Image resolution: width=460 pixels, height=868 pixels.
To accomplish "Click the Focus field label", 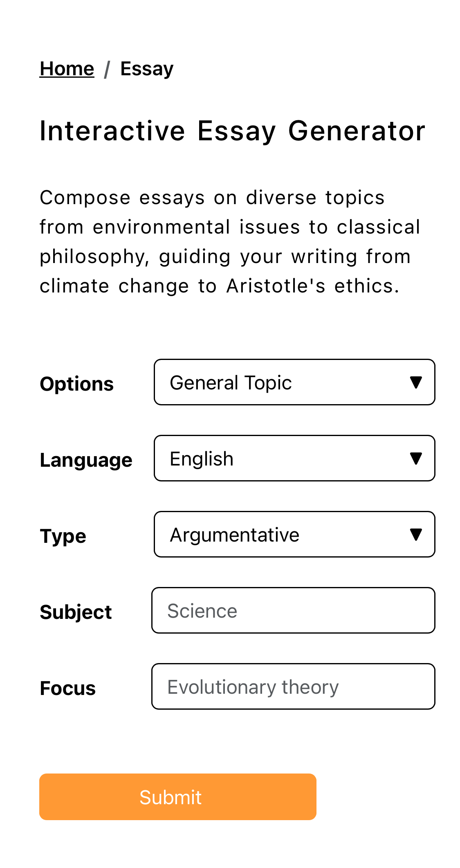I will coord(67,688).
